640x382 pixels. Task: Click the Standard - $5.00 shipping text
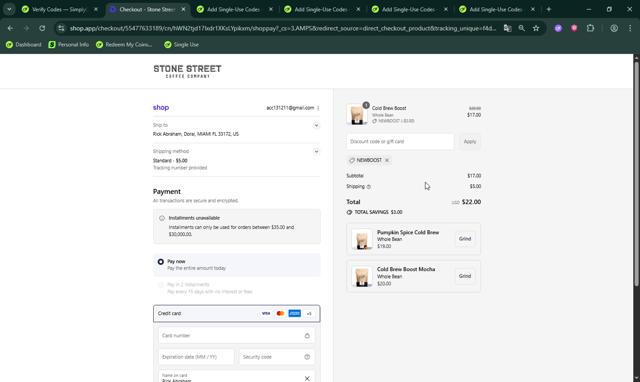coord(170,160)
